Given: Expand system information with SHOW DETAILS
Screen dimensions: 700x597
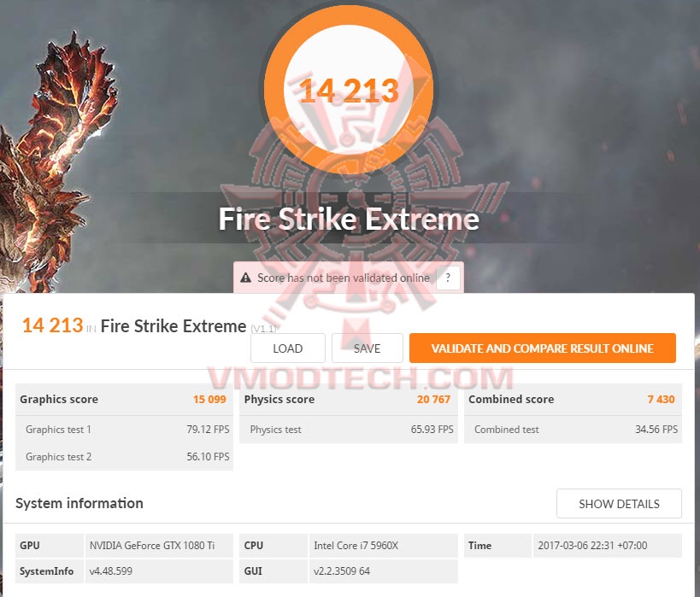Looking at the screenshot, I should (x=619, y=504).
